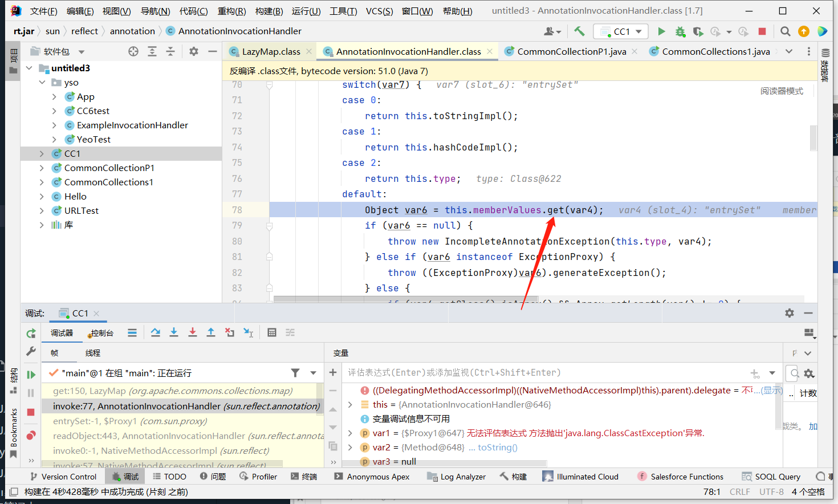Click the orange update arrow icon

804,31
